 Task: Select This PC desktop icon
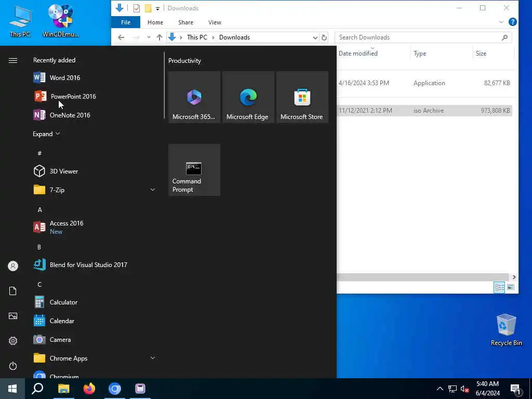[20, 21]
